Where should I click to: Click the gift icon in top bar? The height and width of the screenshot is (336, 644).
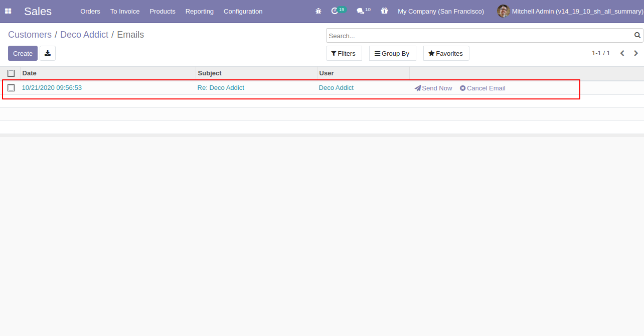(x=384, y=11)
